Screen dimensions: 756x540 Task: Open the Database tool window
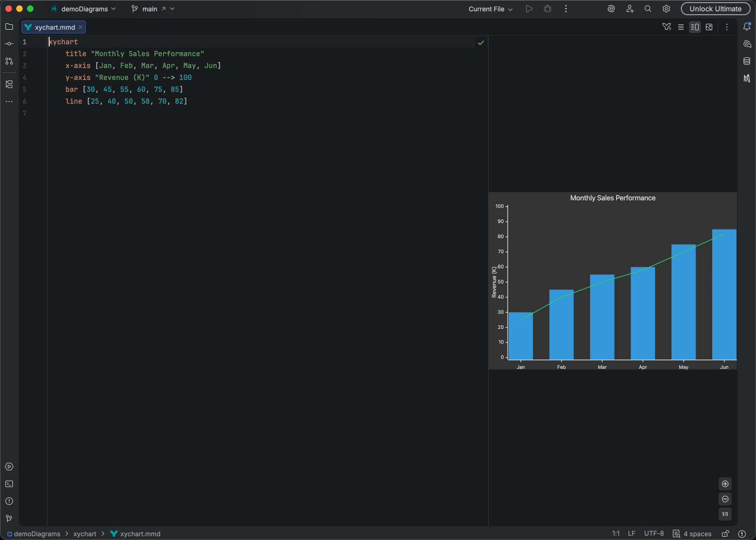pyautogui.click(x=747, y=61)
